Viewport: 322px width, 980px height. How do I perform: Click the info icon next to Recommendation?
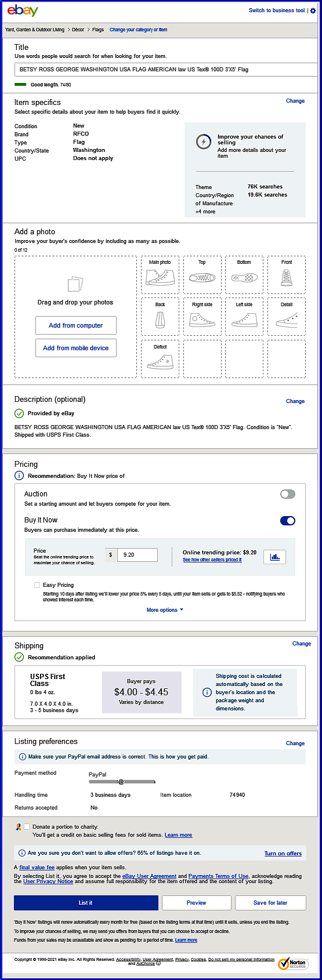pyautogui.click(x=19, y=476)
